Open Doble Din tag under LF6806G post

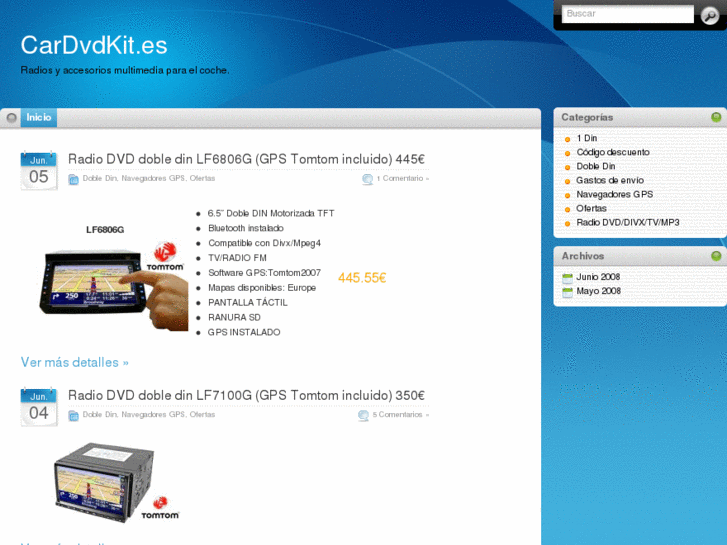point(100,178)
